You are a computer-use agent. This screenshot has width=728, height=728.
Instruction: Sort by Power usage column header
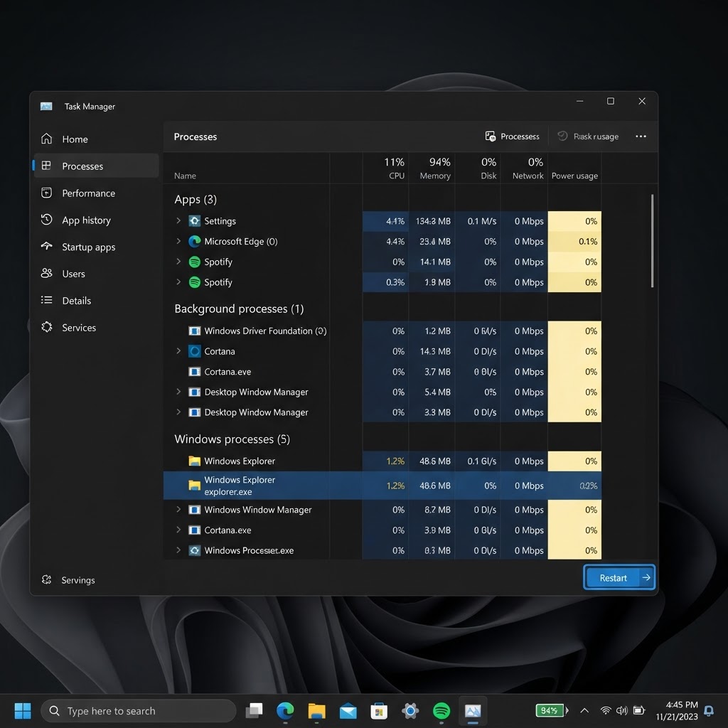pos(574,168)
